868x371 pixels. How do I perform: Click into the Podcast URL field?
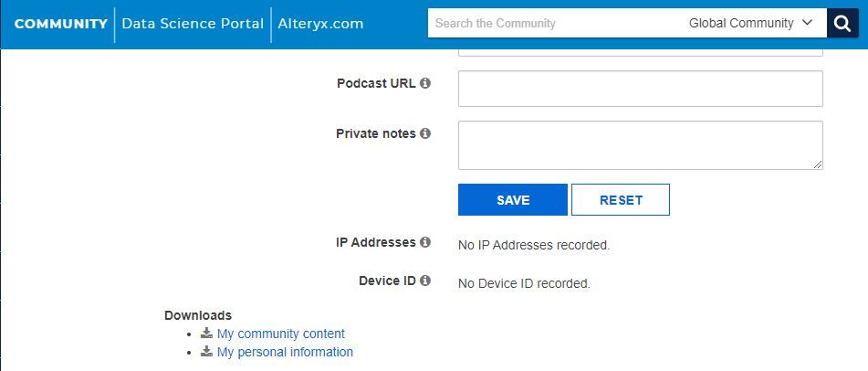640,89
